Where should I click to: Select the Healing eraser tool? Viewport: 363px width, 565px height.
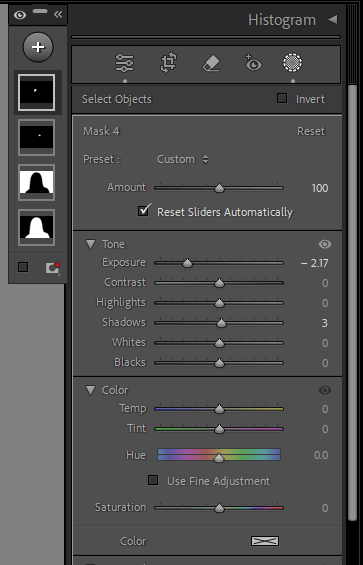(211, 63)
